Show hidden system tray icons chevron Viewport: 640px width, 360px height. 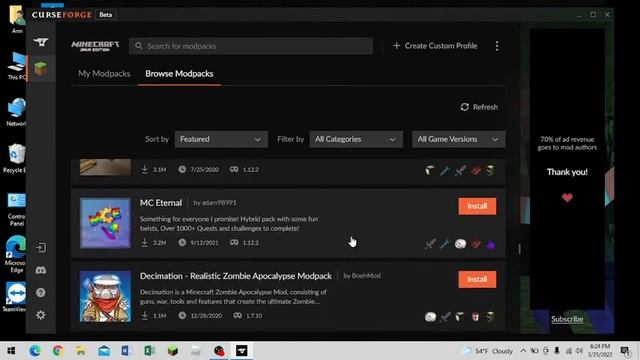click(523, 351)
